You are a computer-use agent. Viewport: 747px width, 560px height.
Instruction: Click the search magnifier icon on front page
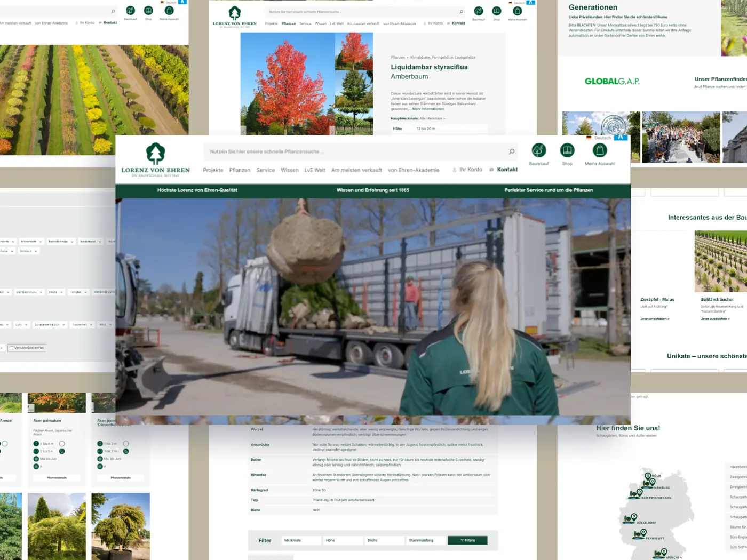pyautogui.click(x=512, y=151)
